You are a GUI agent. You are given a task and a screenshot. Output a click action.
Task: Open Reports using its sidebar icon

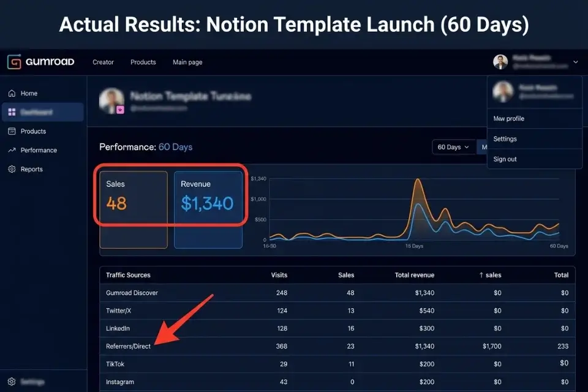tap(12, 169)
